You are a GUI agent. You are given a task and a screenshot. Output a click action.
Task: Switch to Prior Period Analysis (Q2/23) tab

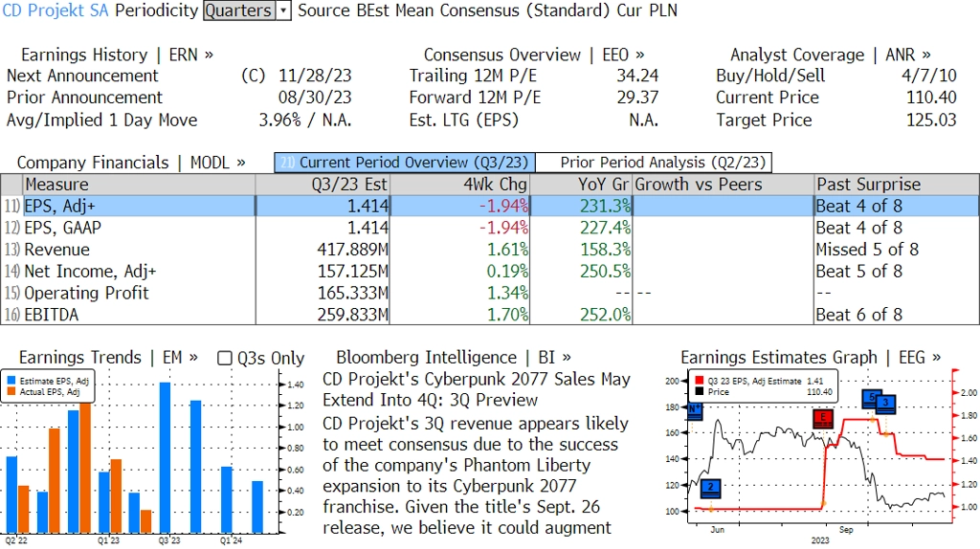655,163
